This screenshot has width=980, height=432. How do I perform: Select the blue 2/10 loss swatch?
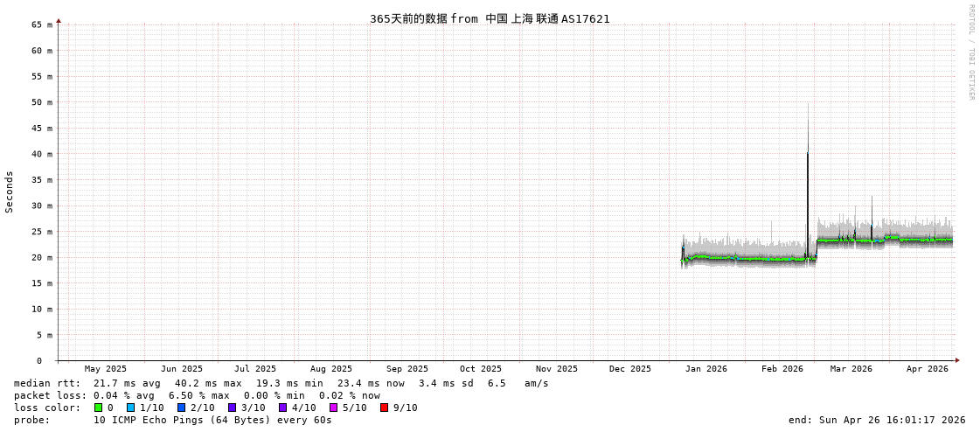(181, 408)
